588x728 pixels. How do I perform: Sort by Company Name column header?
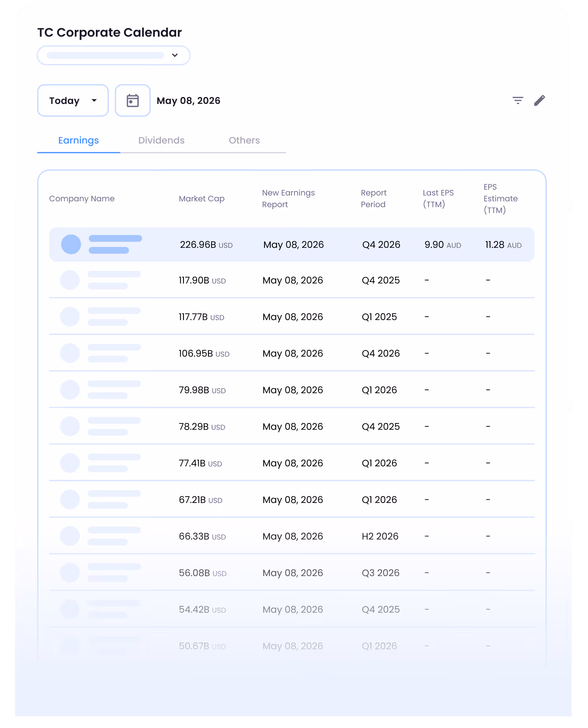point(82,199)
